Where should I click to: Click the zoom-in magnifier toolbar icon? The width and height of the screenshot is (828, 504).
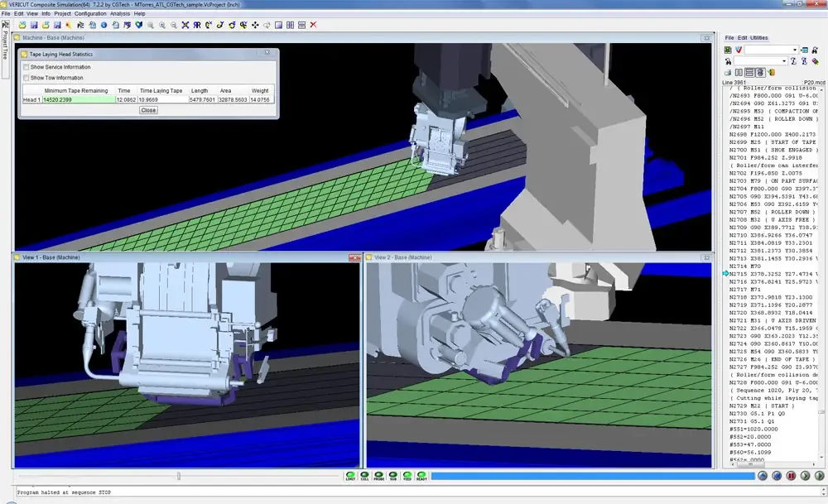coord(162,25)
